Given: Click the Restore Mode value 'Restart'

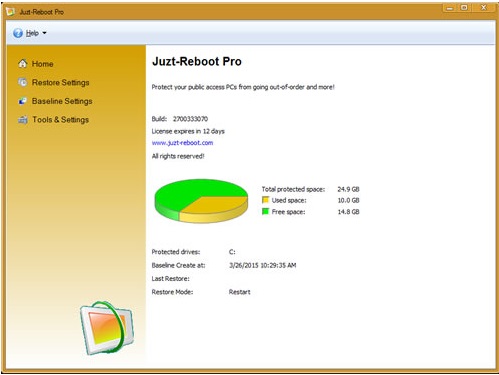Looking at the screenshot, I should coord(239,292).
